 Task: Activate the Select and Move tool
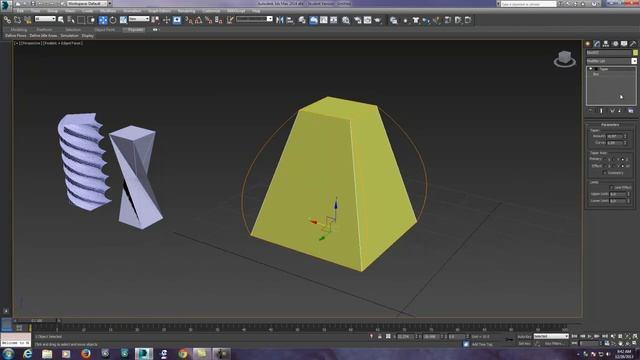coord(103,20)
